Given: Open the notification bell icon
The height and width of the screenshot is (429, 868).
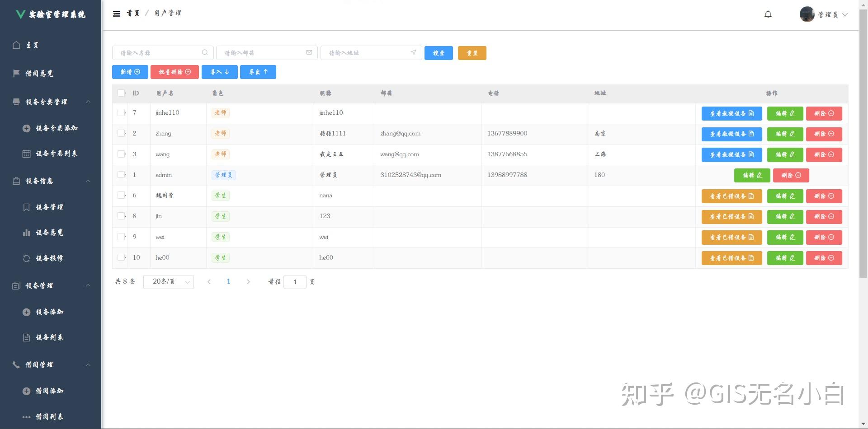Looking at the screenshot, I should (768, 14).
